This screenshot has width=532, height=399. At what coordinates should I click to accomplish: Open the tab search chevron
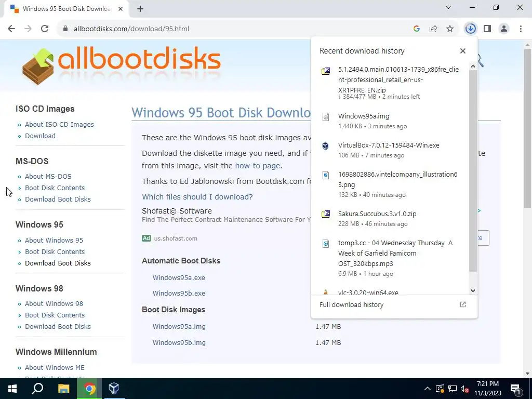(448, 7)
